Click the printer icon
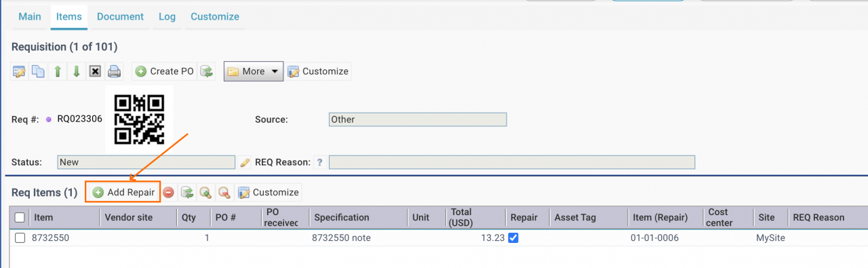 [115, 71]
